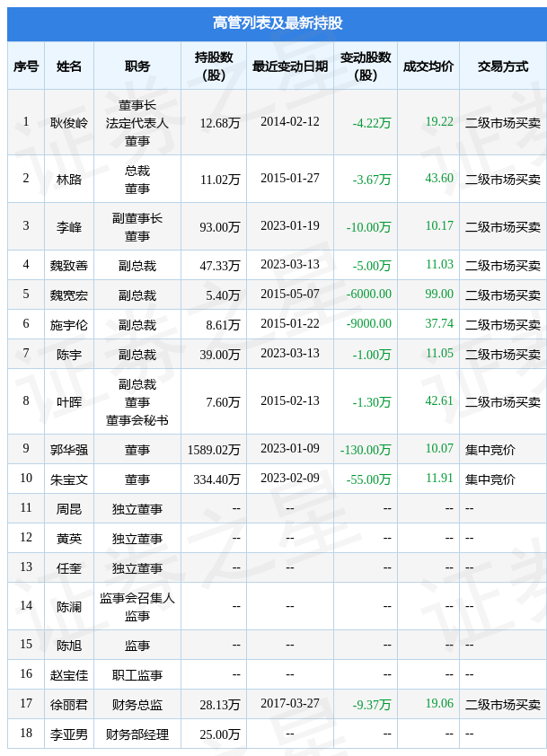
Task: Select the name 陈宇
Action: click(x=69, y=355)
